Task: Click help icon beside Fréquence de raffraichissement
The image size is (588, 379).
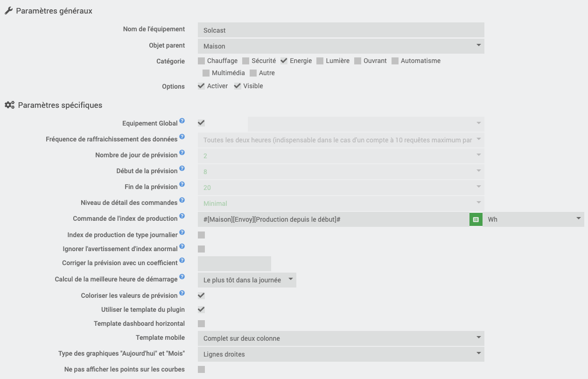Action: point(182,137)
